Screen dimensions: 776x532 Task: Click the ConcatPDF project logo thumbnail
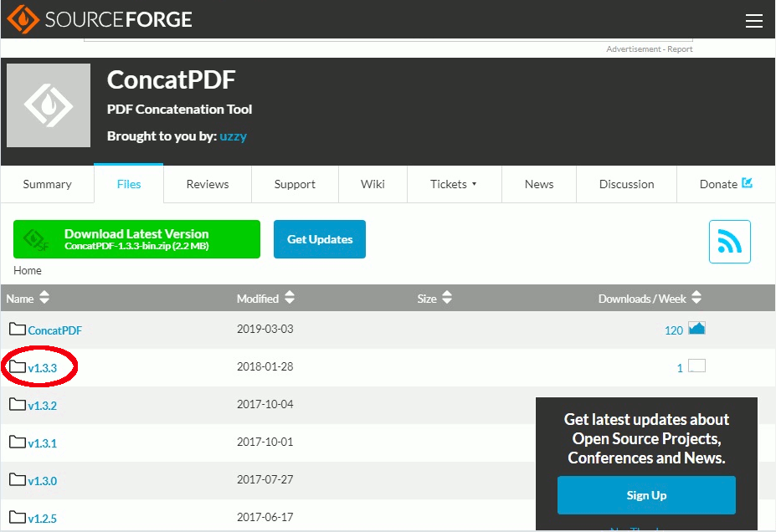tap(49, 105)
